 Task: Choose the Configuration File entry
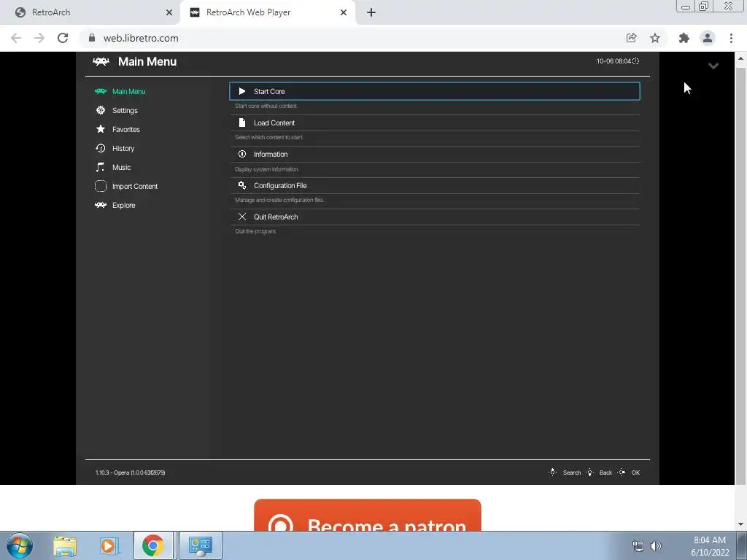[x=435, y=185]
